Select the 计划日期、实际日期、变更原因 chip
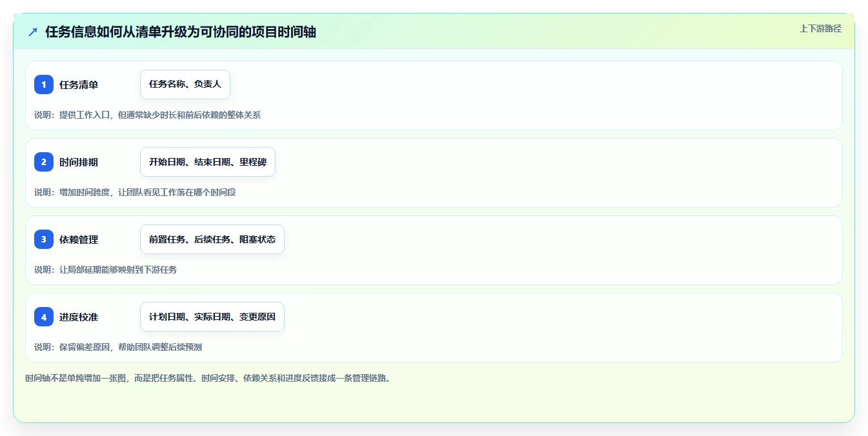Image resolution: width=868 pixels, height=436 pixels. 212,317
